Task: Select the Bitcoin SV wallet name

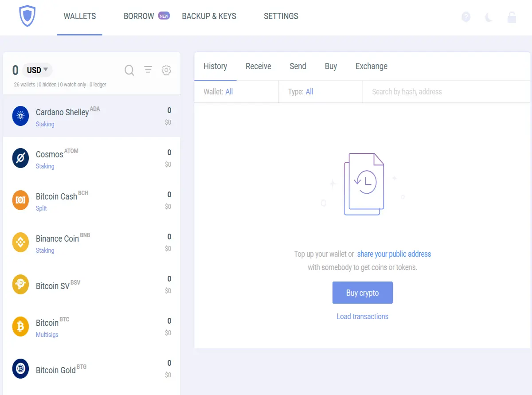Action: tap(53, 286)
